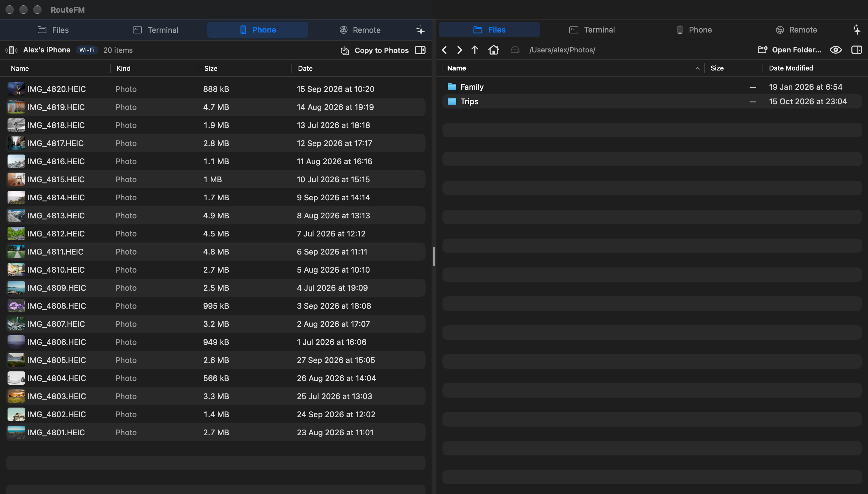Switch left pane to Terminal tab

(156, 30)
